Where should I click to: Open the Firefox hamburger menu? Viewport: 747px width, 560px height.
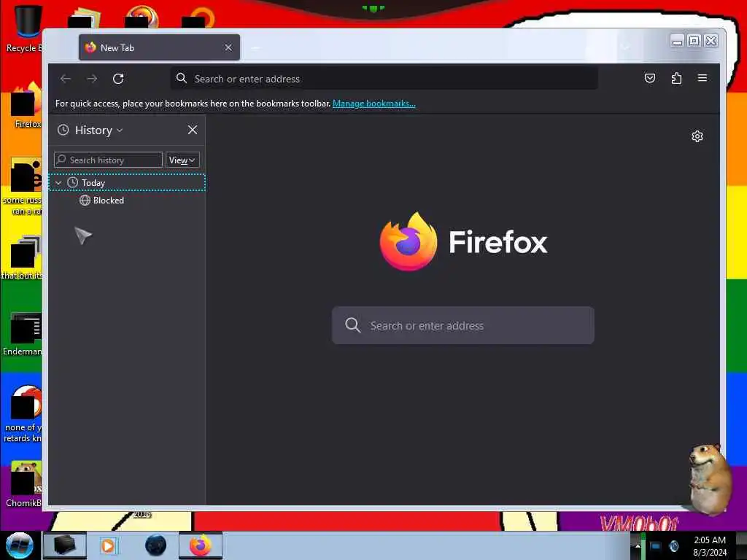(703, 78)
